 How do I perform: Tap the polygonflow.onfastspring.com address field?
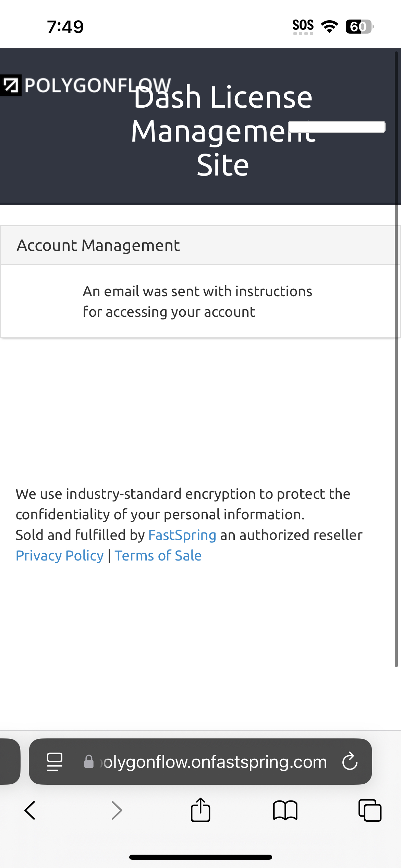(214, 762)
